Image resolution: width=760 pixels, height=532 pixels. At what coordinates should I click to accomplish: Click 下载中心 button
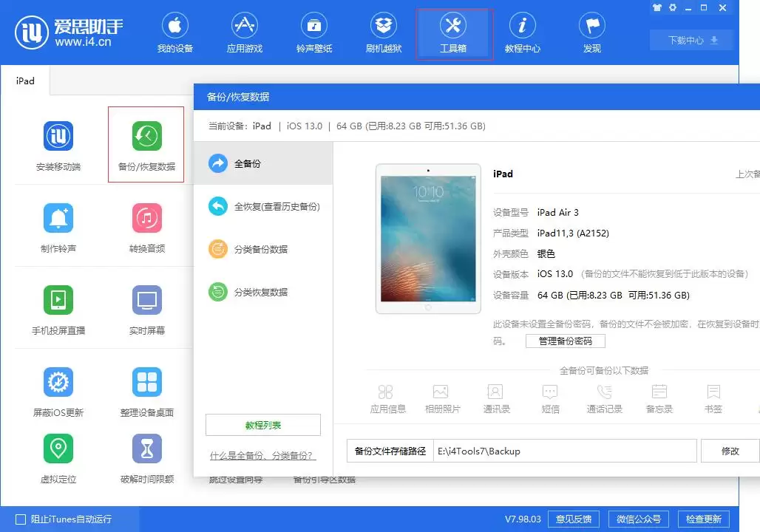(x=692, y=40)
